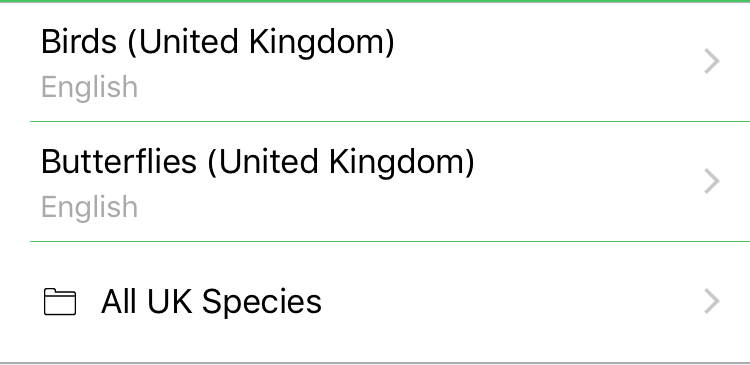
Task: Click the (United Kingdom) text after Birds
Action: tap(261, 43)
